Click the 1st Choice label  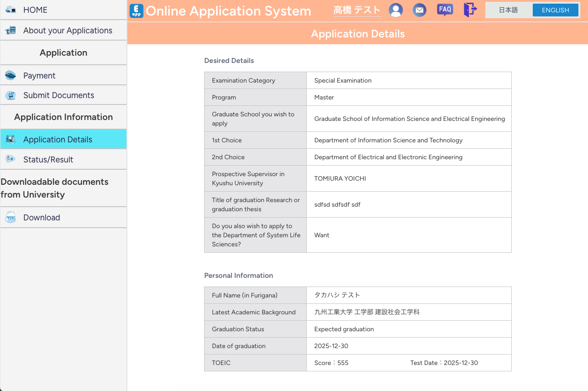click(x=227, y=140)
